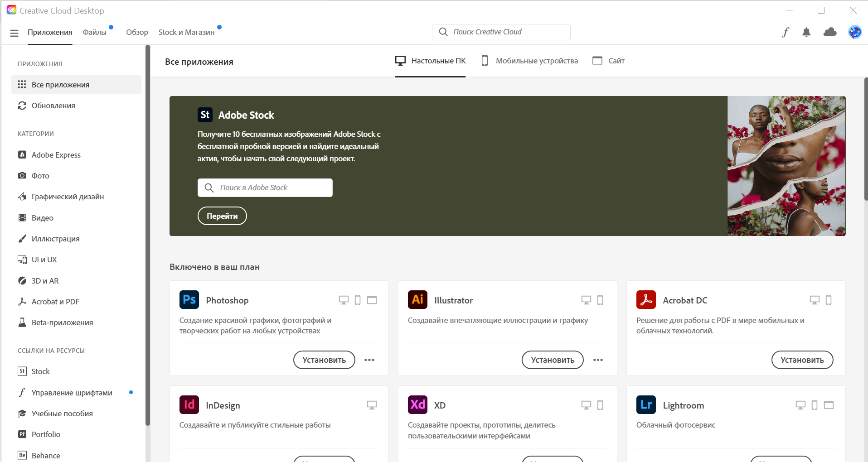Open Acrobat и PDF category
The height and width of the screenshot is (462, 868).
(76, 302)
